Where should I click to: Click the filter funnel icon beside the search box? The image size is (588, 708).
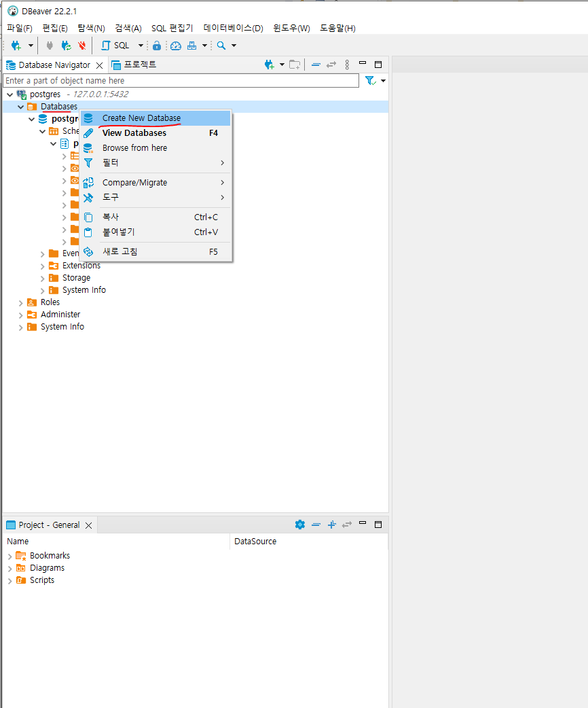370,81
